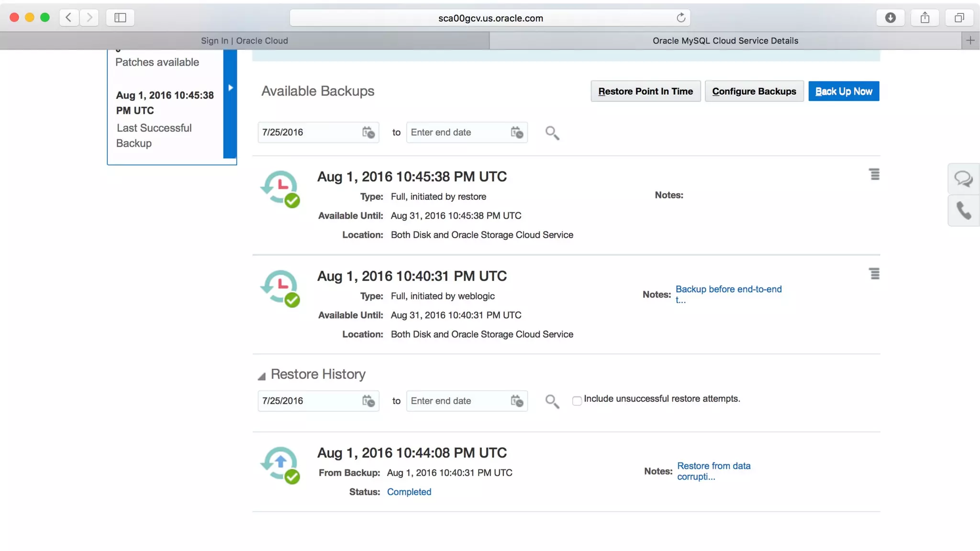
Task: Click the Back Up Now button
Action: [843, 91]
